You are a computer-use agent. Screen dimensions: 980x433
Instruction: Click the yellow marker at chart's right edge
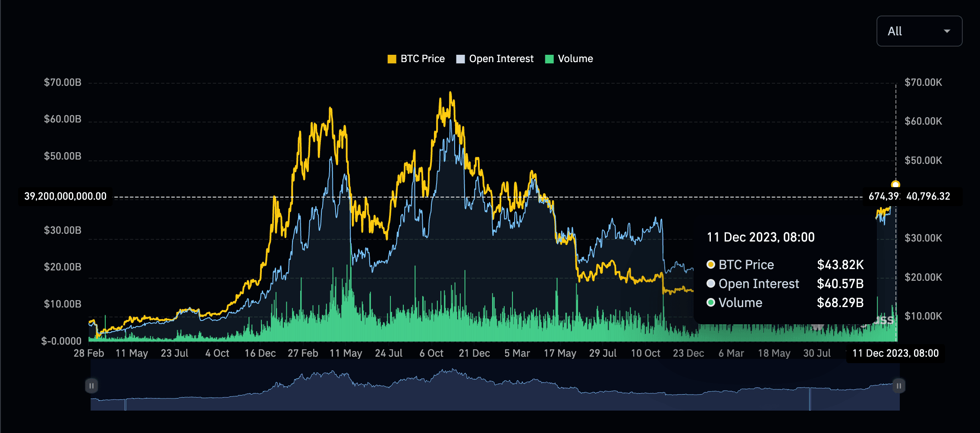(895, 185)
